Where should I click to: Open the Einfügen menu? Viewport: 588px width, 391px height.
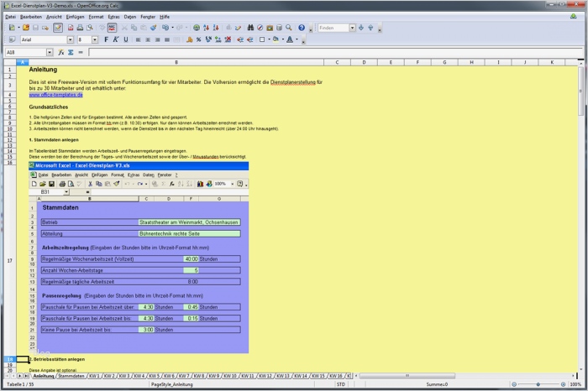click(x=75, y=16)
